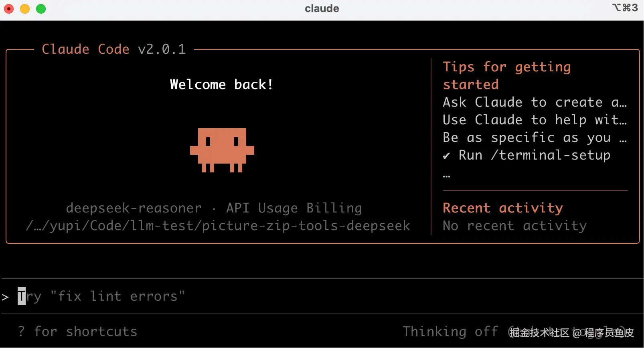Screen dimensions: 644x348
Task: Click the "? for shortcuts" hint
Action: pyautogui.click(x=78, y=332)
